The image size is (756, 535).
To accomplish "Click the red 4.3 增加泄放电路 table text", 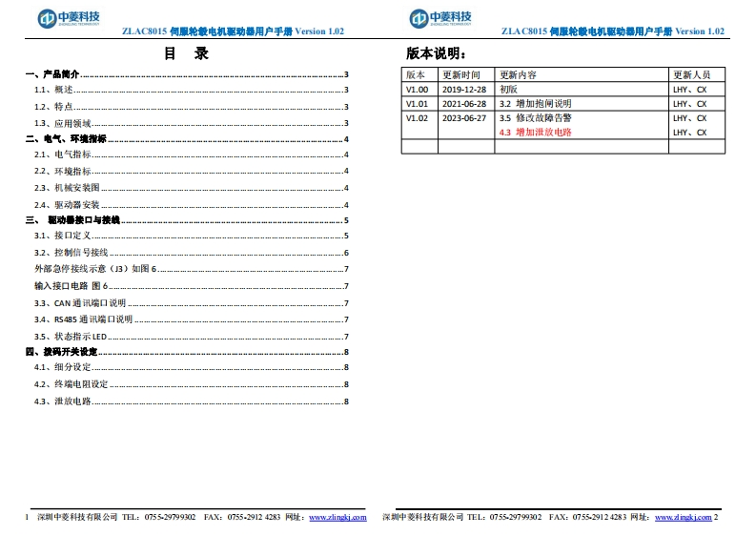I will tap(535, 133).
